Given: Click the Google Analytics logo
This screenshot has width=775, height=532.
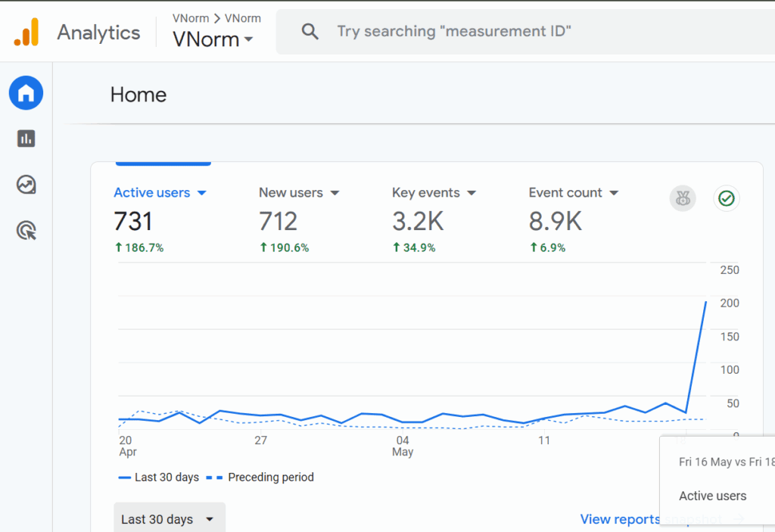Looking at the screenshot, I should [x=26, y=32].
